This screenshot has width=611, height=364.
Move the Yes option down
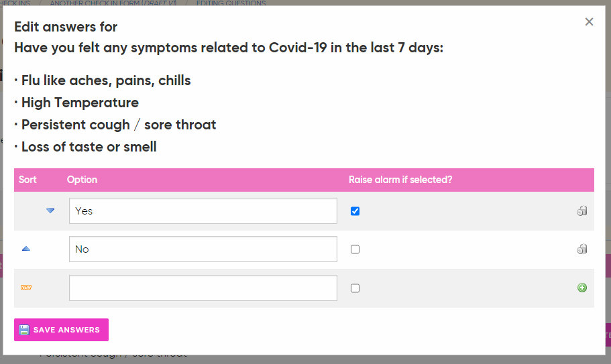pyautogui.click(x=50, y=210)
